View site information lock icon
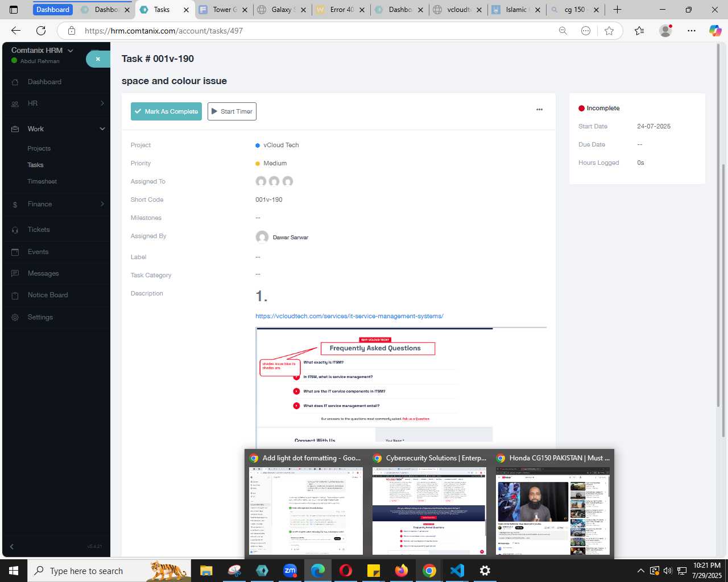The height and width of the screenshot is (582, 728). 71,31
